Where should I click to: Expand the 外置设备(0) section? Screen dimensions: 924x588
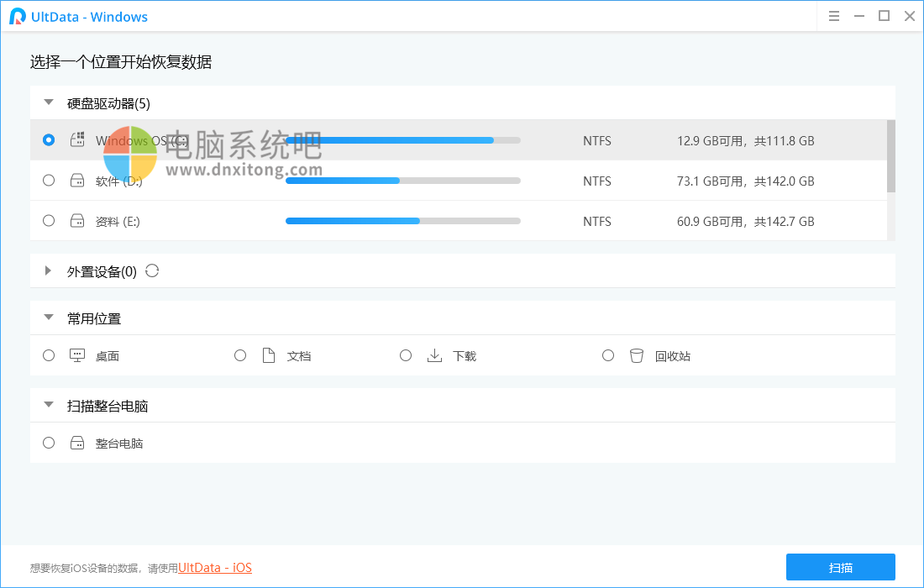click(49, 271)
